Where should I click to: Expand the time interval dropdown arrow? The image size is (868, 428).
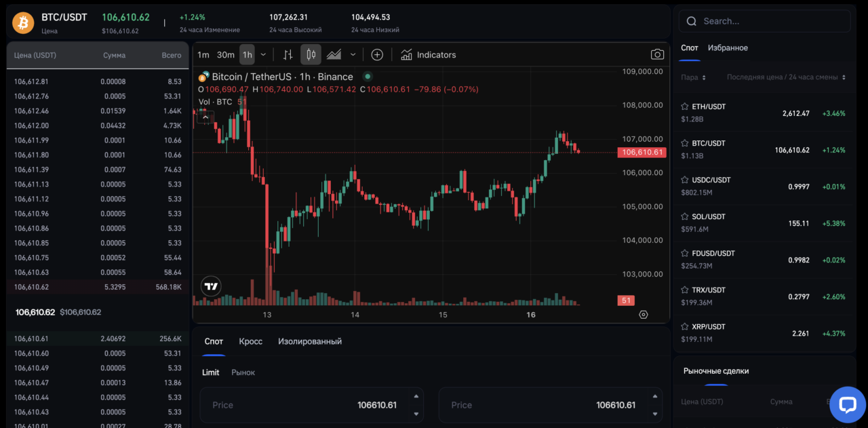click(263, 55)
